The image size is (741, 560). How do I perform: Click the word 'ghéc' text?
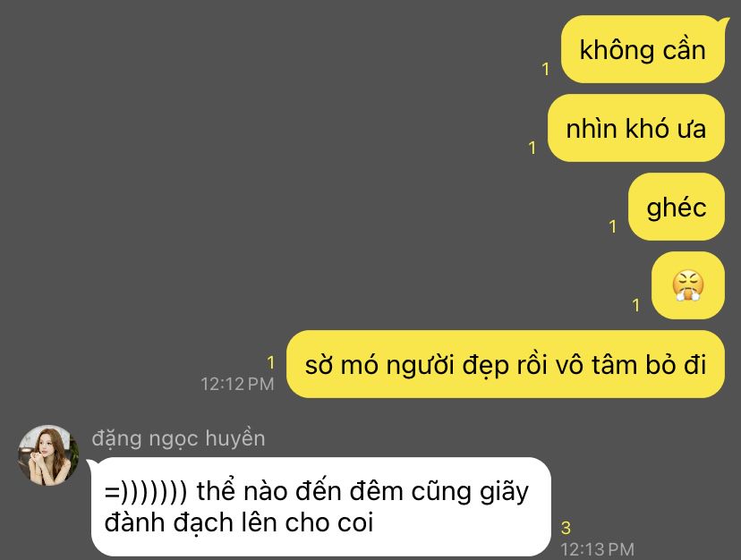(677, 208)
